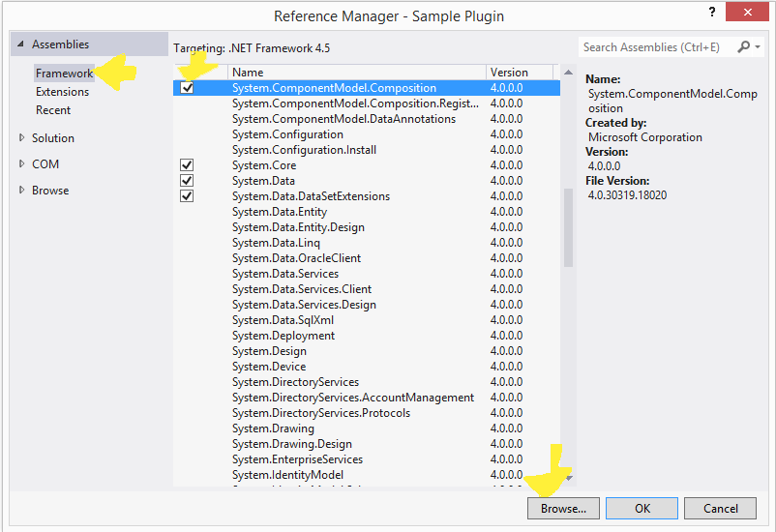
Task: Select System.EnterpriseServices row
Action: tap(367, 458)
